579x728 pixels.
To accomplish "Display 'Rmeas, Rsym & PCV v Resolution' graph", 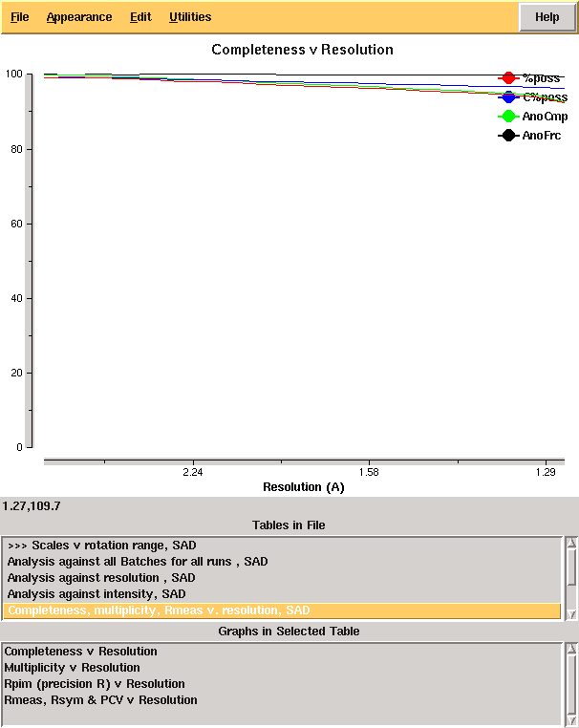I will coord(100,700).
